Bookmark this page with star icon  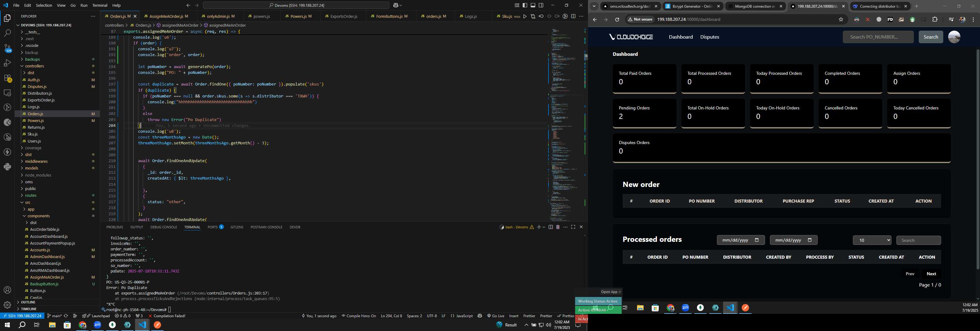pos(841,19)
